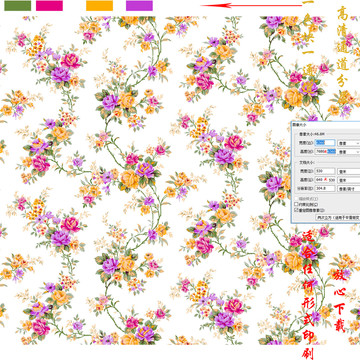Click the green color swatch
360x360 pixels.
click(17, 6)
